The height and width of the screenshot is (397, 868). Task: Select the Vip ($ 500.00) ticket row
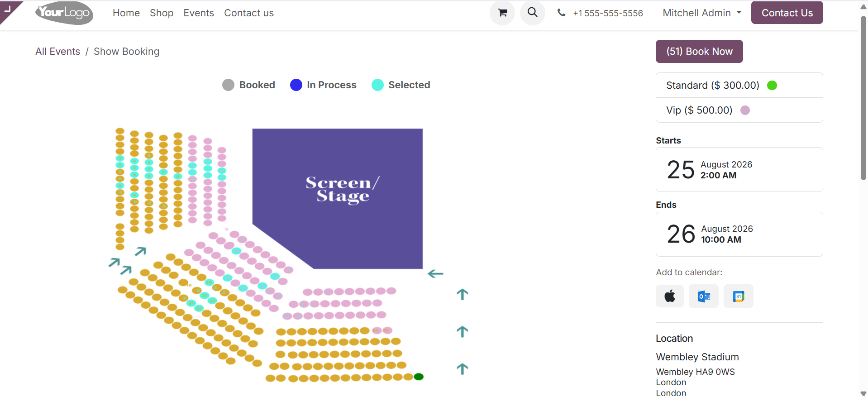click(x=739, y=110)
